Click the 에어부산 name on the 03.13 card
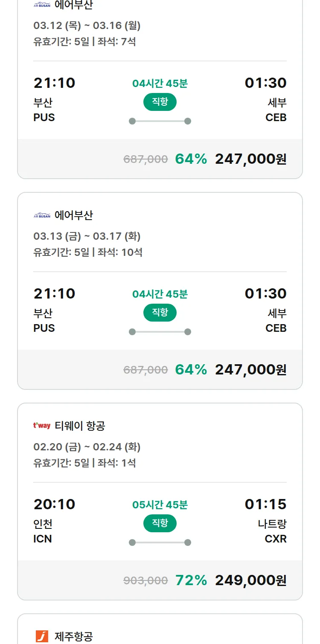Screen dimensions: 320x644 (x=73, y=216)
